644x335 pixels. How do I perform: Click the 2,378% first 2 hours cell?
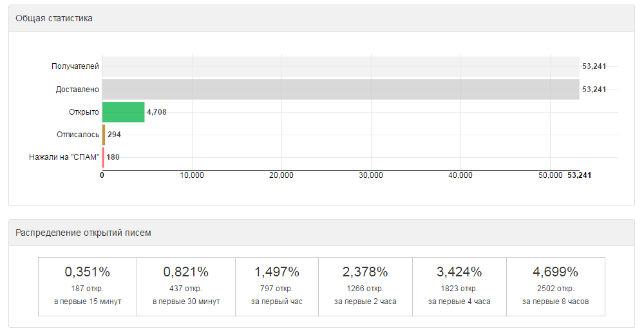point(365,287)
